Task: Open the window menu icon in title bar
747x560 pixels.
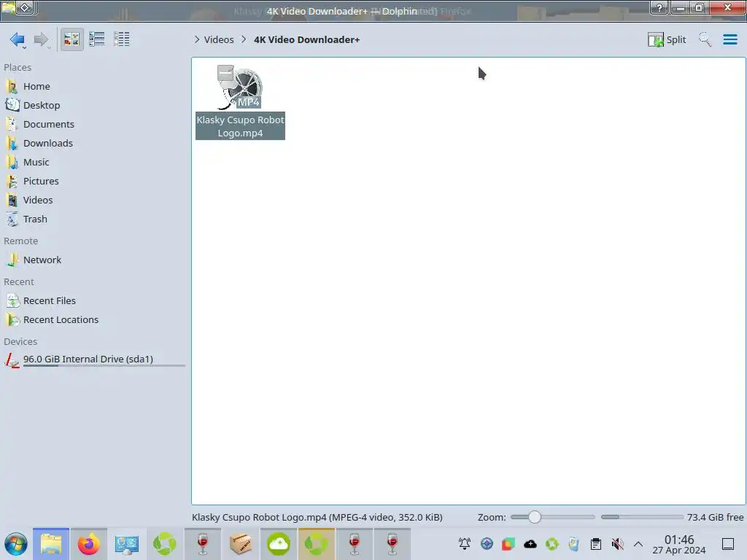Action: tap(8, 7)
